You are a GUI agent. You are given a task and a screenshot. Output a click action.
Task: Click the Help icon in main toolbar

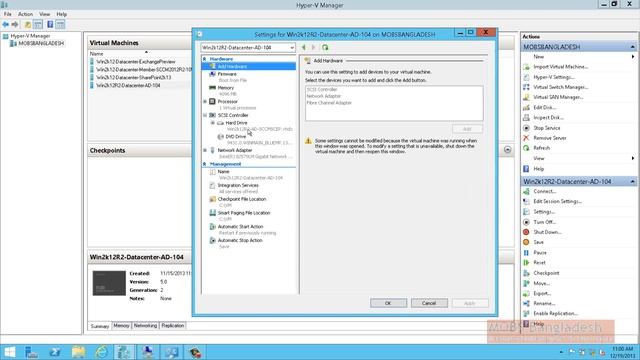point(50,24)
